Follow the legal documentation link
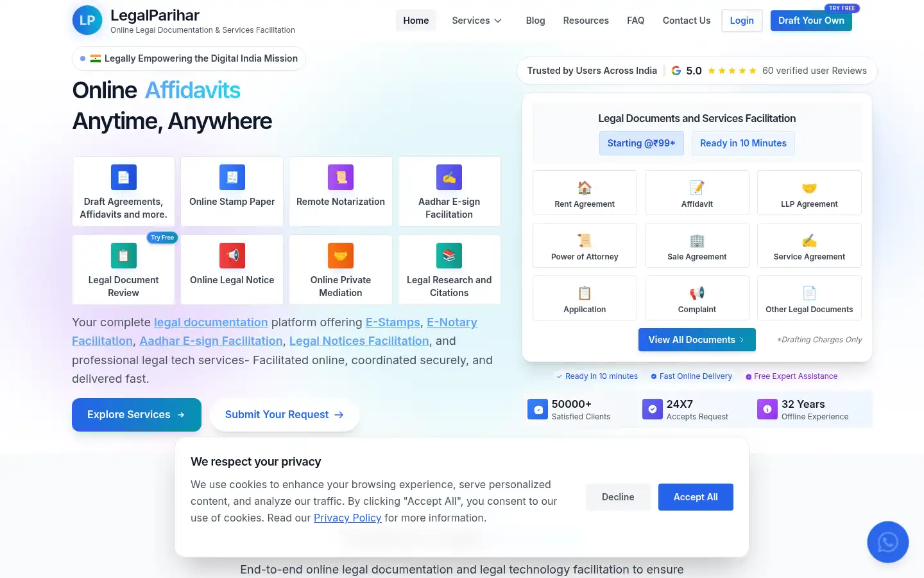 tap(211, 322)
